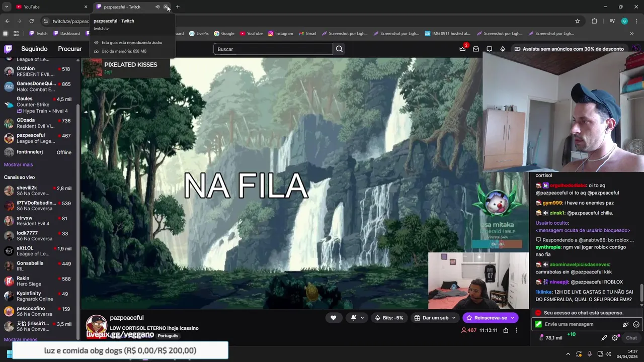The image size is (644, 362).
Task: Open the Google bookmark
Action: [224, 33]
